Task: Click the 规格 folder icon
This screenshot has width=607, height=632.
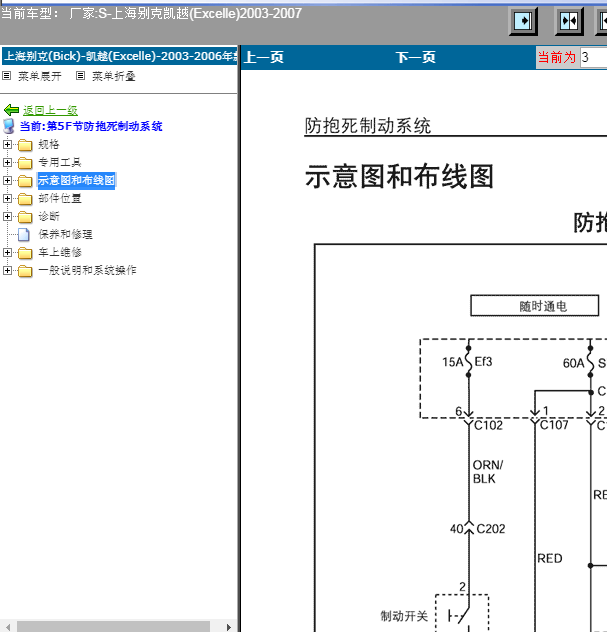Action: (x=25, y=144)
